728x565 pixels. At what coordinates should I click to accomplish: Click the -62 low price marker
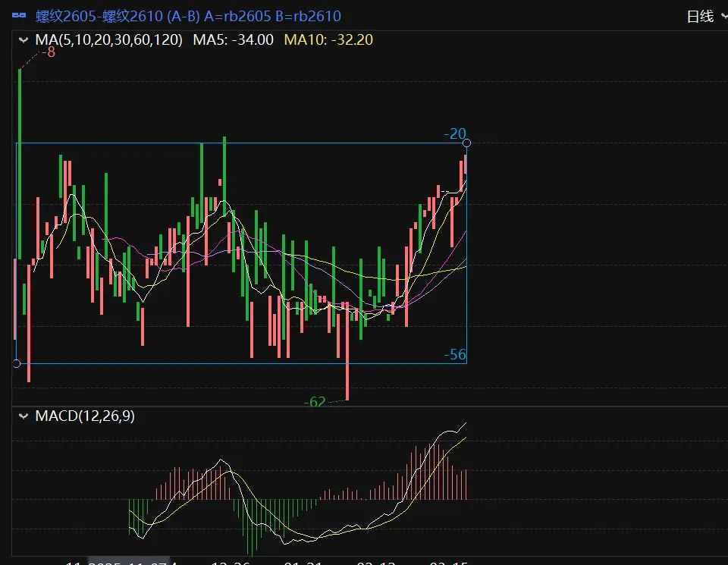pos(315,401)
